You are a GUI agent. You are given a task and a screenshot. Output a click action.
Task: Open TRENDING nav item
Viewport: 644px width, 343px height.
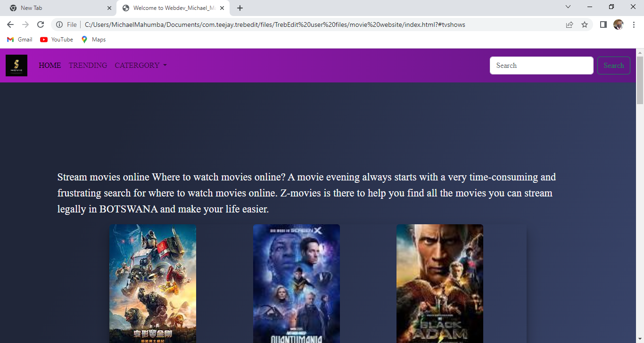(x=88, y=65)
